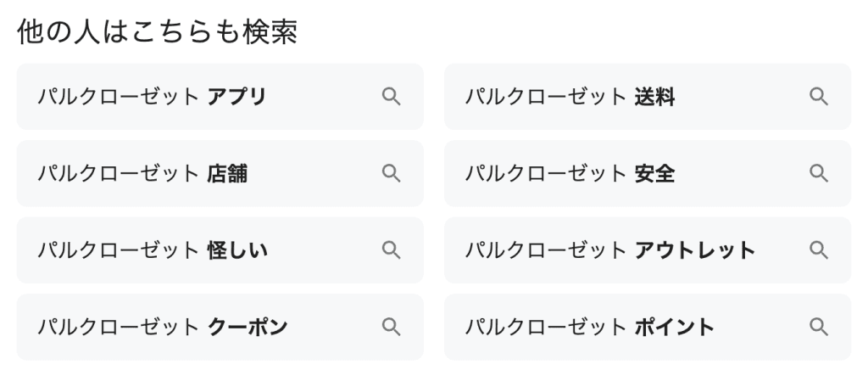
Task: Hit the magnifier icon beside アウトレット suggestion
Action: tap(818, 249)
